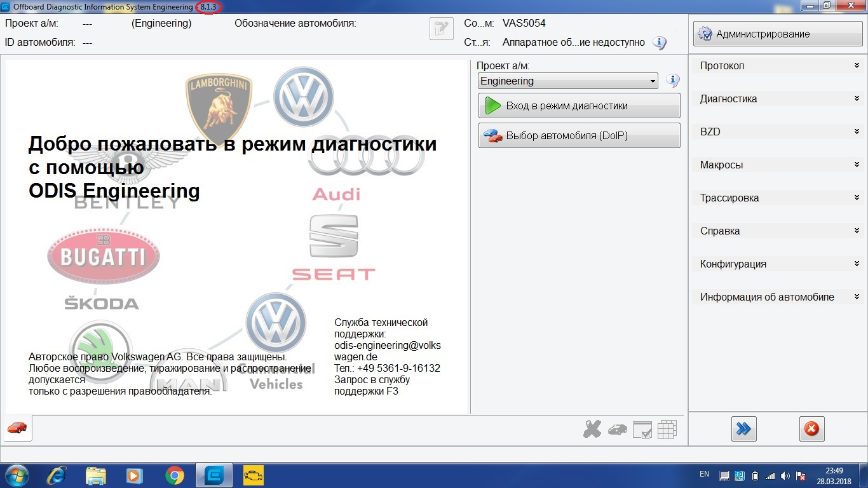Open the yellow engine icon taskbar app
The image size is (868, 488).
pos(253,475)
